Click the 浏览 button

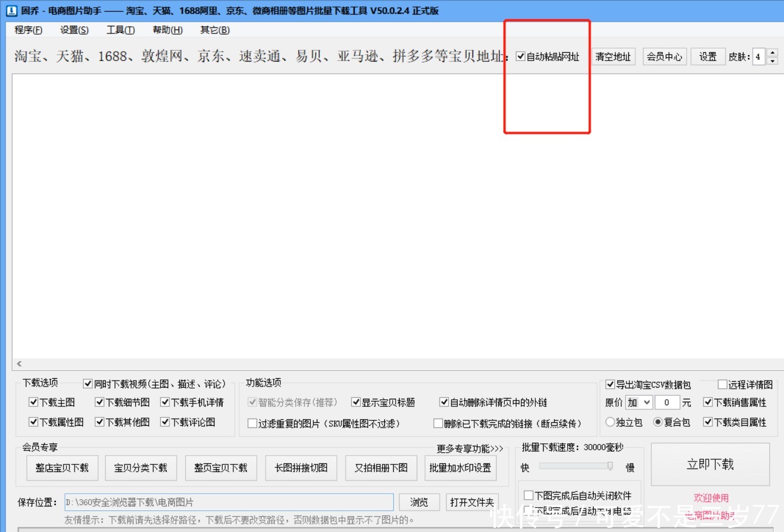[419, 502]
